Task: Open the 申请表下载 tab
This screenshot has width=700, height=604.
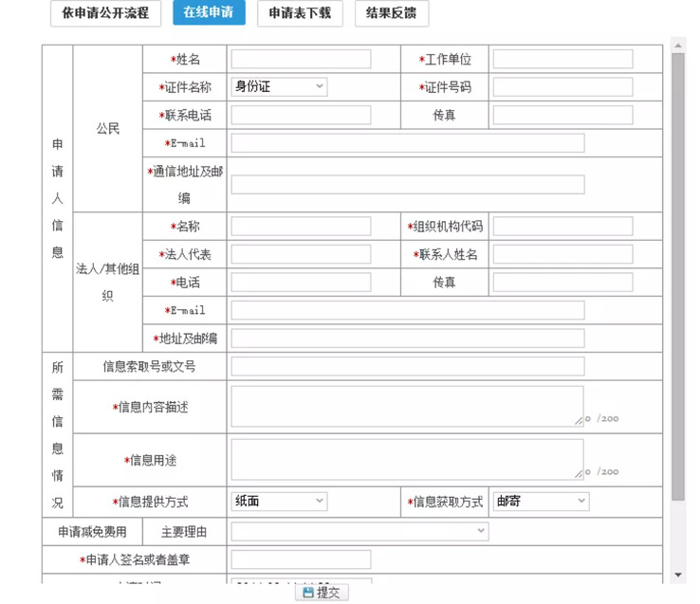Action: coord(300,13)
